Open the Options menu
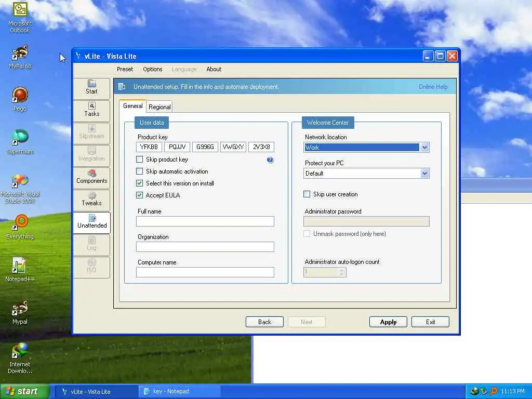Screen dimensions: 532x399 click(x=153, y=69)
